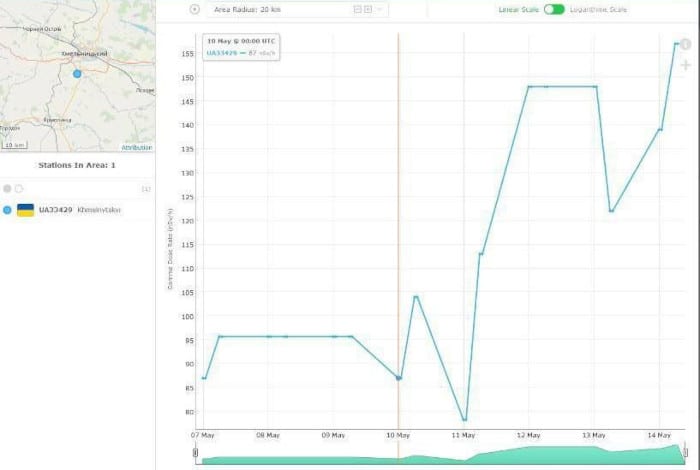700x470 pixels.
Task: Open the Attribution link on the map
Action: (x=137, y=147)
